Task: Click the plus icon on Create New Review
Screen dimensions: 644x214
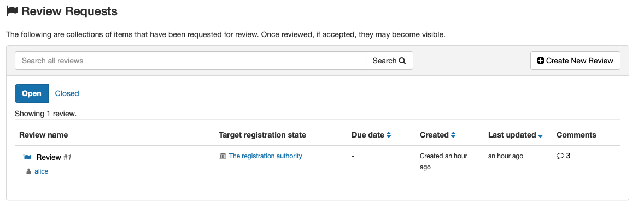Action: tap(541, 61)
